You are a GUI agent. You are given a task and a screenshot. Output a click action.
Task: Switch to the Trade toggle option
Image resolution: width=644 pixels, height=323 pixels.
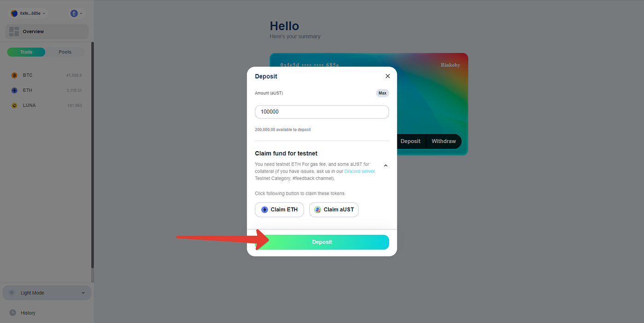click(26, 52)
